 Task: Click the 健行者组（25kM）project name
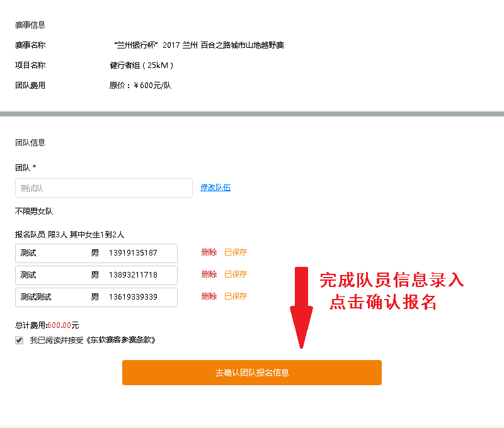pos(141,65)
